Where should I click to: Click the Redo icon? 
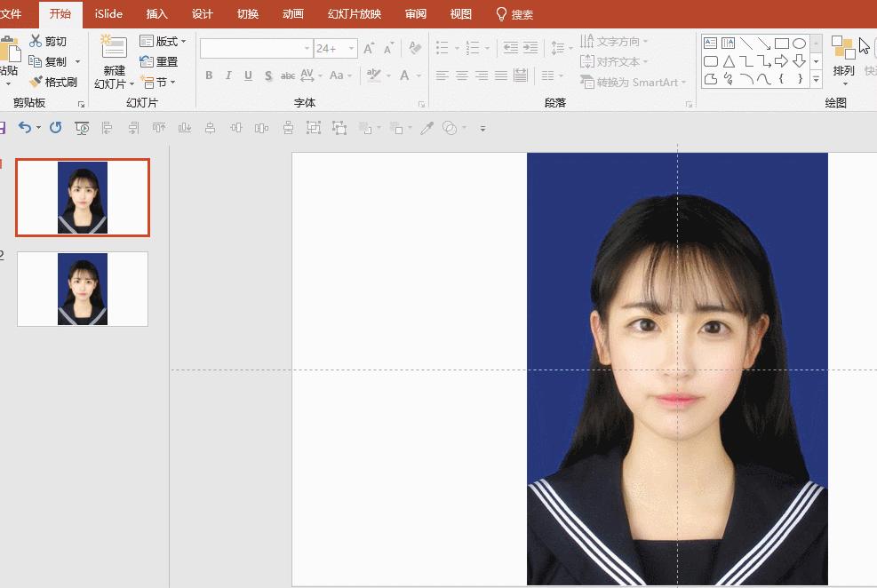tap(55, 127)
